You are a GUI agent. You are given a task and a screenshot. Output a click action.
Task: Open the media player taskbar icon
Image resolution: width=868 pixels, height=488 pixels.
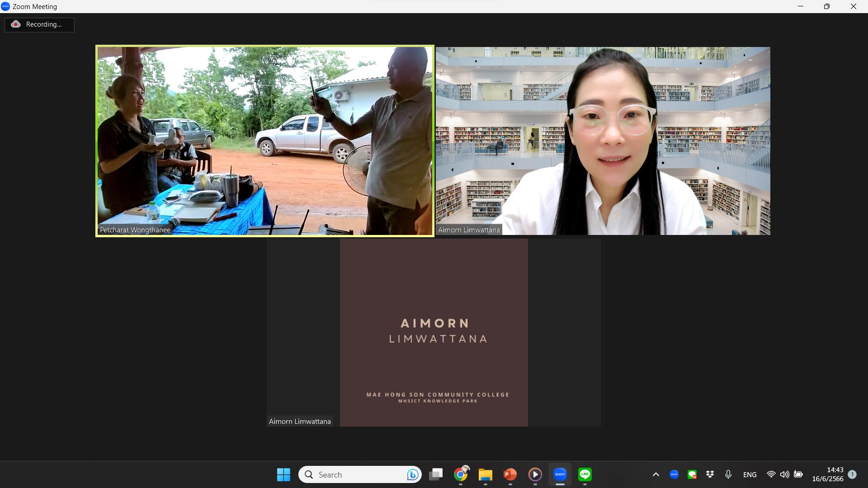pyautogui.click(x=535, y=474)
